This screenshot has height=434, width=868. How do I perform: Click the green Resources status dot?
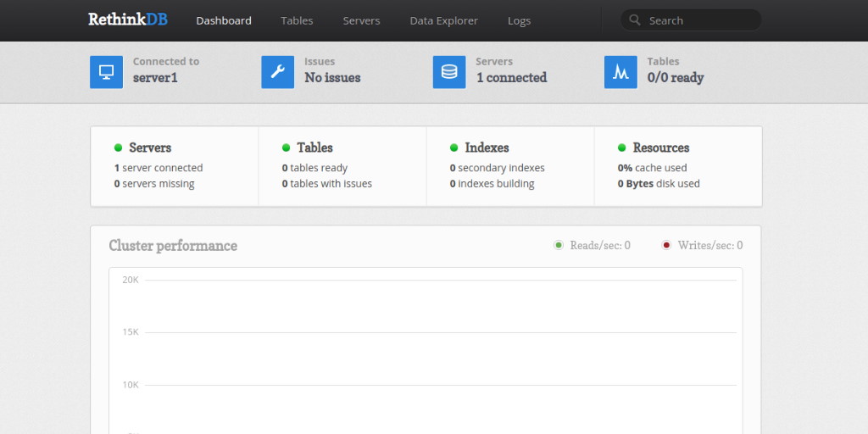621,147
